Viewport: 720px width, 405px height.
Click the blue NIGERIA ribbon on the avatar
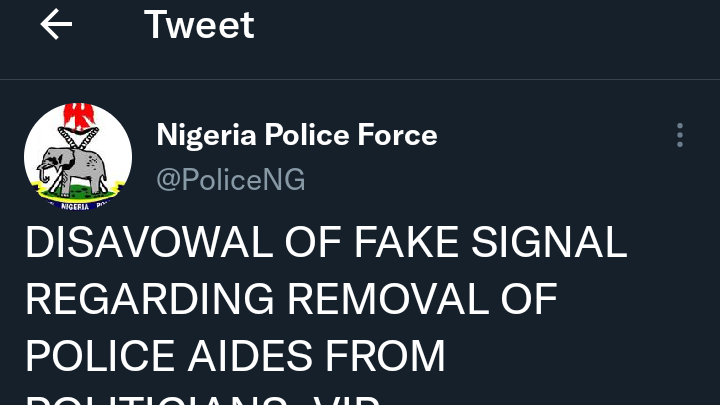(77, 206)
